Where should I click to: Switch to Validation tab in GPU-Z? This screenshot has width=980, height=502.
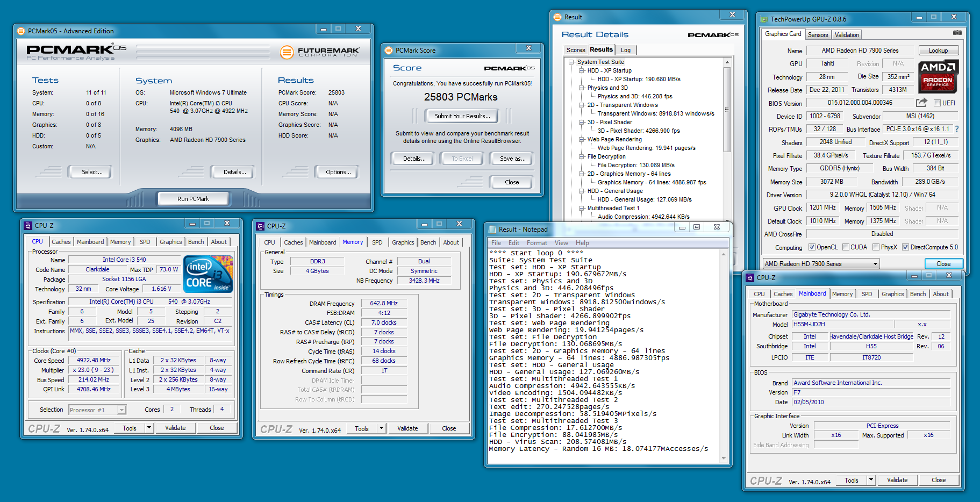click(847, 35)
